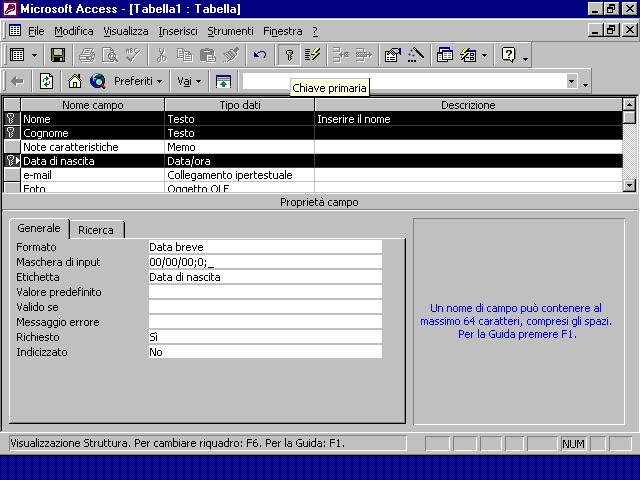Viewport: 640px width, 480px height.
Task: Click the insert rows icon
Action: point(340,55)
